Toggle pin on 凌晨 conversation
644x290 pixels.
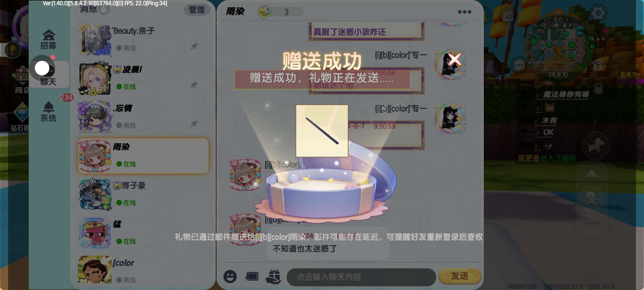(194, 85)
